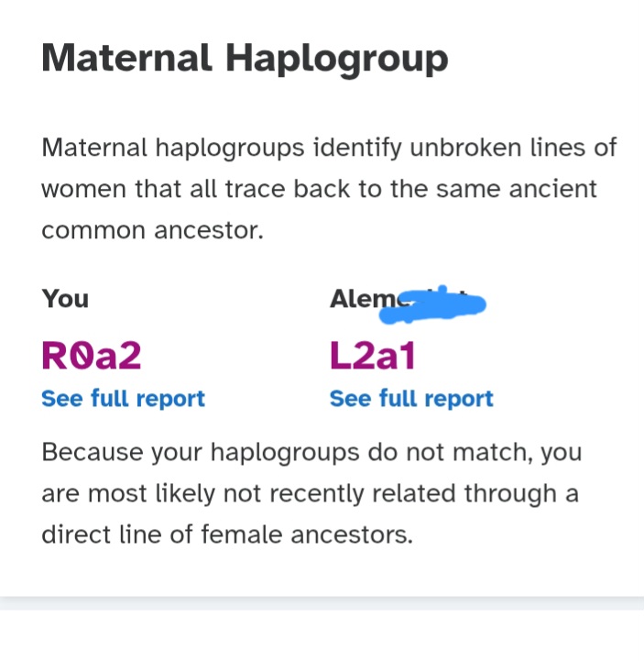Click the purple R0a2 haplogroup label
This screenshot has width=644, height=661.
[x=92, y=356]
